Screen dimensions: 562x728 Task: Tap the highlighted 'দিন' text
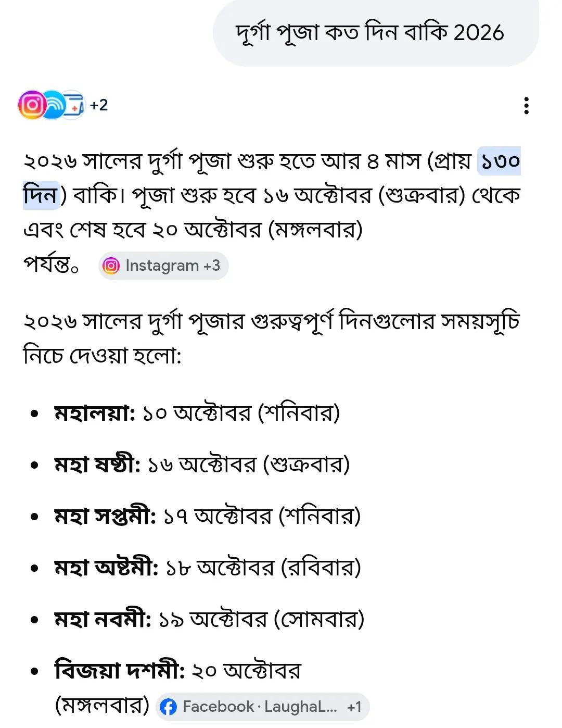coord(42,195)
